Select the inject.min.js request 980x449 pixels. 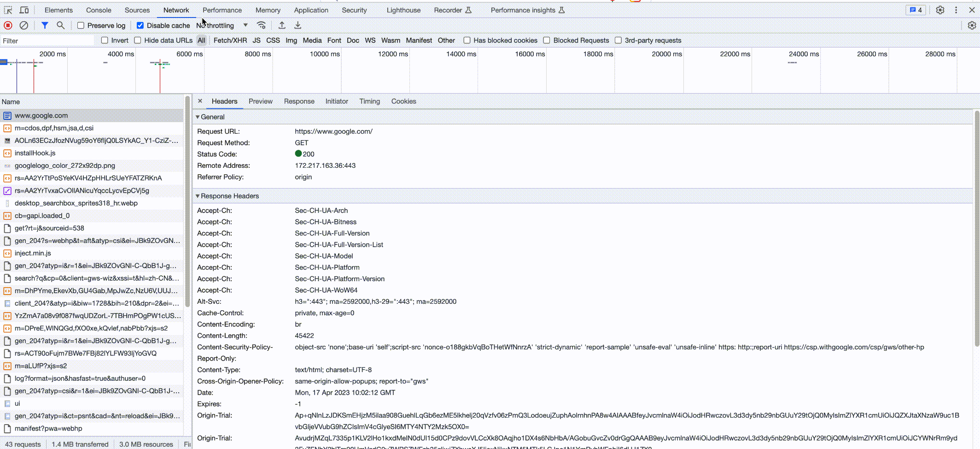pos(92,253)
